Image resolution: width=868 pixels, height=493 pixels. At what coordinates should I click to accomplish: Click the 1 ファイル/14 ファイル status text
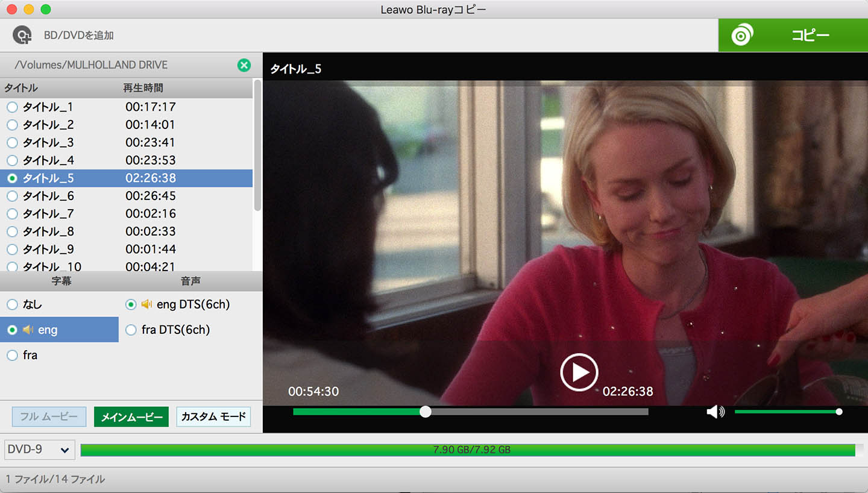click(55, 480)
